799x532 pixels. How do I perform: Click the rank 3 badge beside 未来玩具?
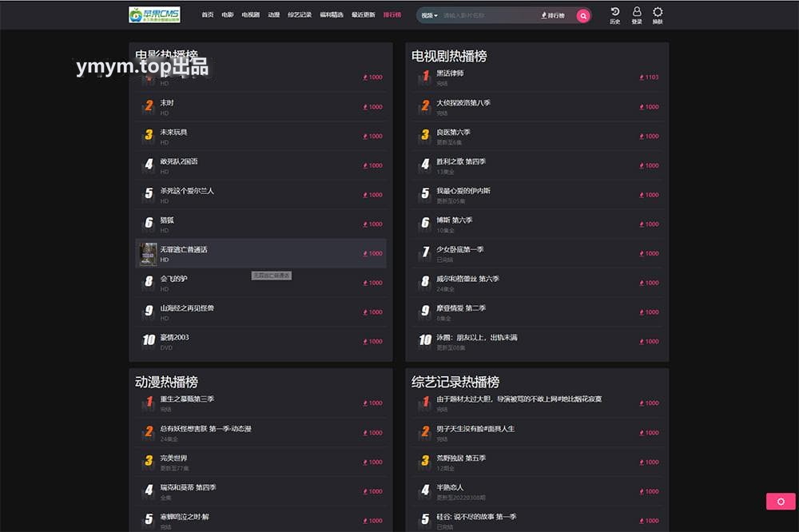point(149,135)
